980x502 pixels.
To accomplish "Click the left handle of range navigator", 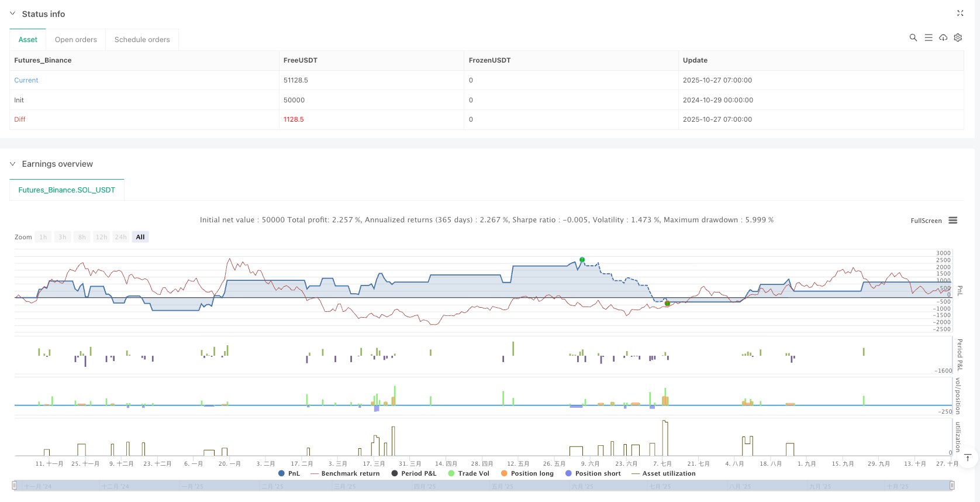I will click(x=15, y=485).
